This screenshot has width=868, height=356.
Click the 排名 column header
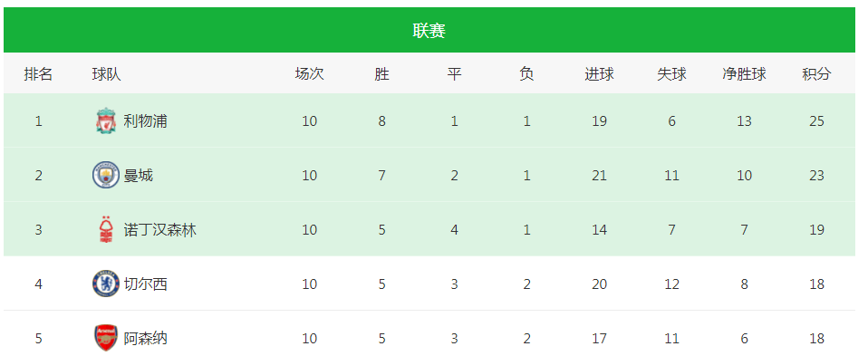(38, 73)
